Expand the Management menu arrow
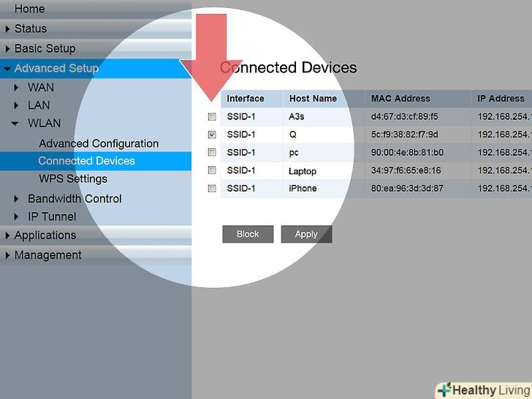 [x=7, y=256]
